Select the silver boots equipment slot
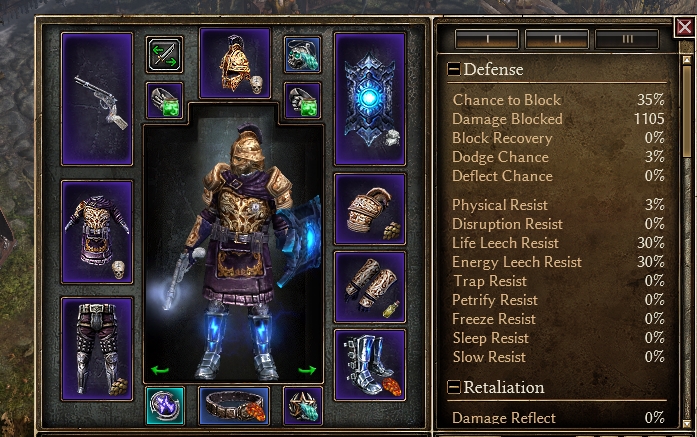The width and height of the screenshot is (697, 437). point(370,365)
